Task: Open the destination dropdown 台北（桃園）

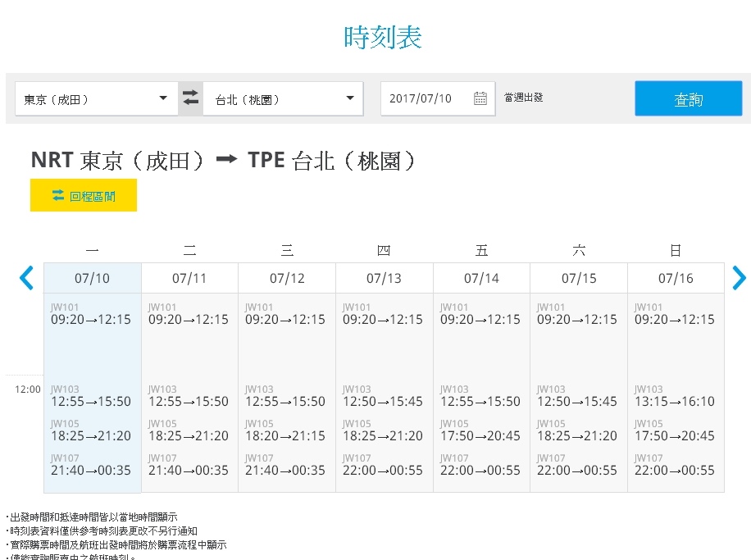Action: [283, 98]
